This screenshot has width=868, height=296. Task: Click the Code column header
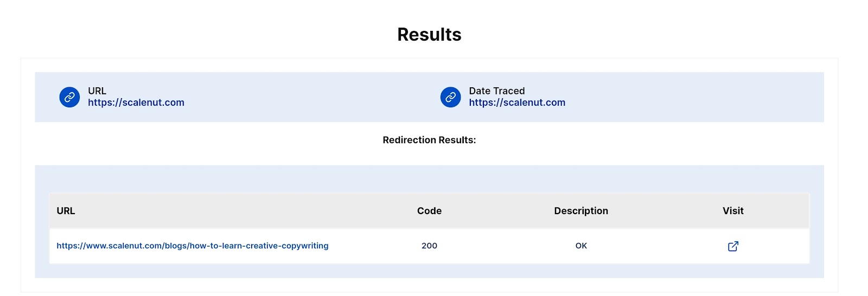pyautogui.click(x=429, y=211)
